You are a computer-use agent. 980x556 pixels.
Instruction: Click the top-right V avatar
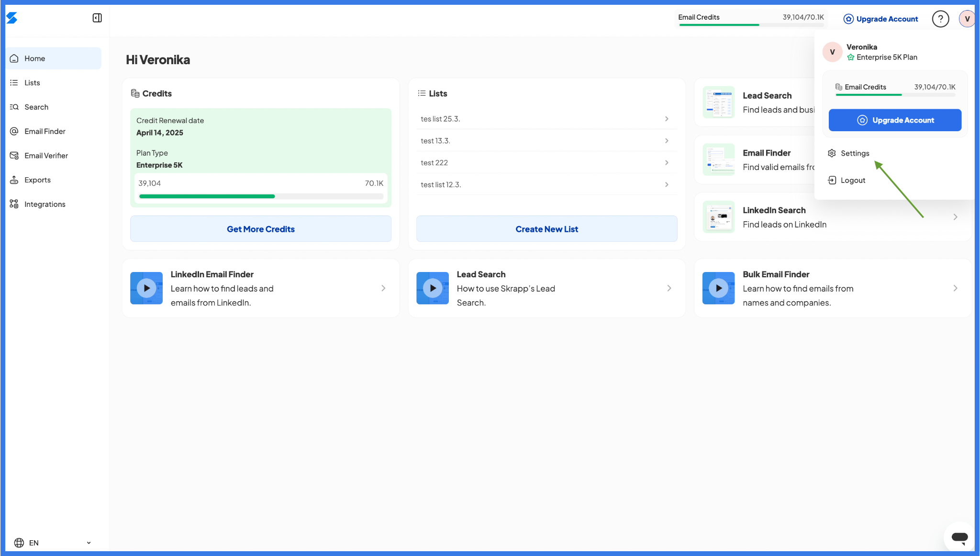coord(967,19)
